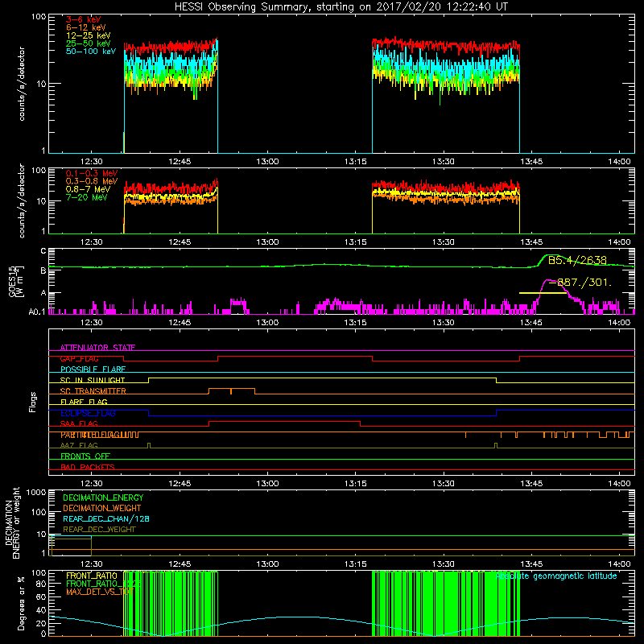Image resolution: width=644 pixels, height=644 pixels.
Task: Select the red 0.1-0.3 MeV legend label
Action: (92, 173)
